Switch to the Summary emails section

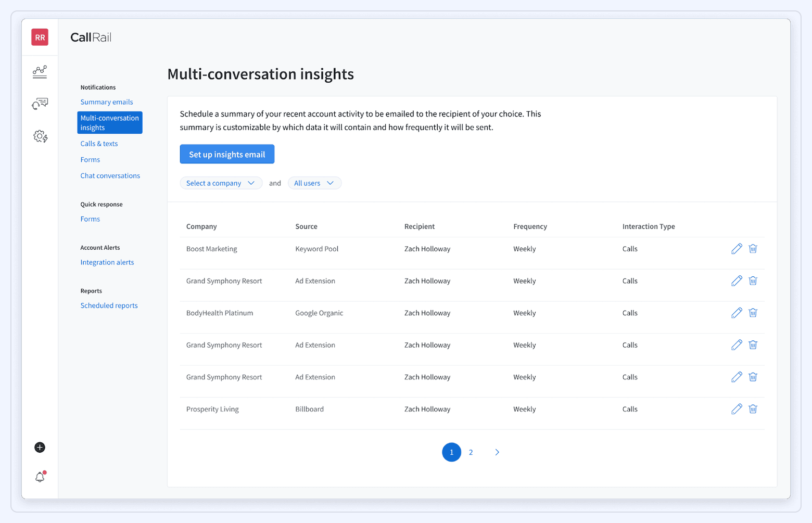click(106, 102)
